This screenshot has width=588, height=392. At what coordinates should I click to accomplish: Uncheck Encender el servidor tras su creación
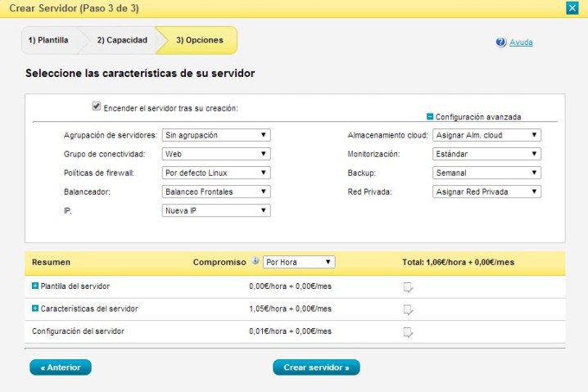(x=97, y=106)
